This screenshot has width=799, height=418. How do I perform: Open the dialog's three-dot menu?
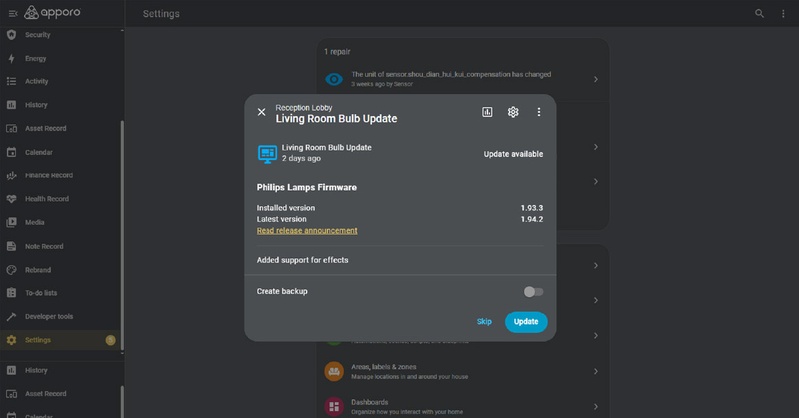click(539, 112)
